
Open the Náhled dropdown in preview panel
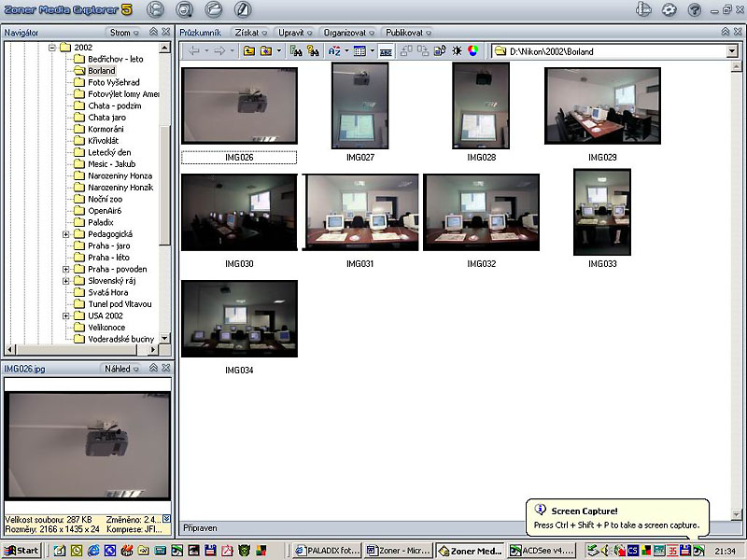[121, 369]
